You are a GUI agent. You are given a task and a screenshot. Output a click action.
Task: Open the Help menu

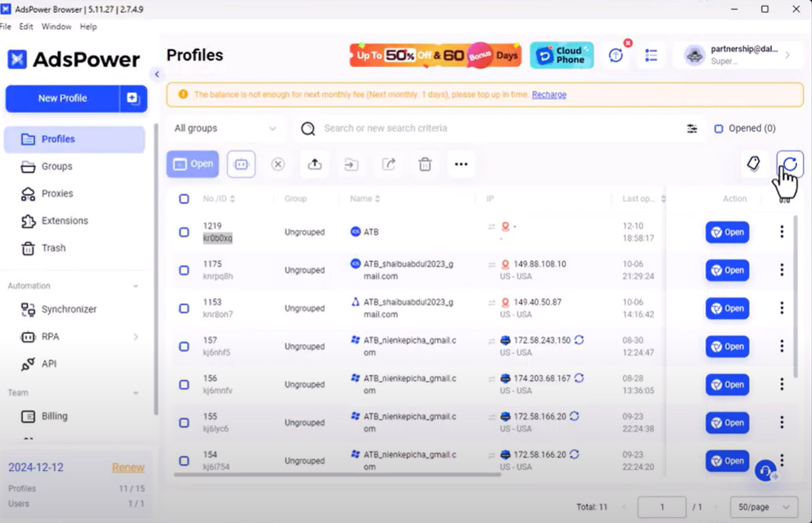pos(88,27)
